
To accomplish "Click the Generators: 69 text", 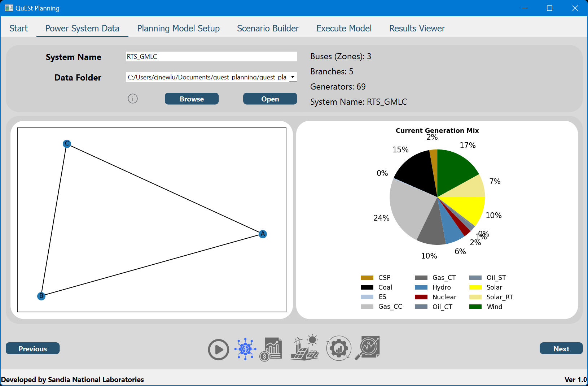I will coord(338,87).
